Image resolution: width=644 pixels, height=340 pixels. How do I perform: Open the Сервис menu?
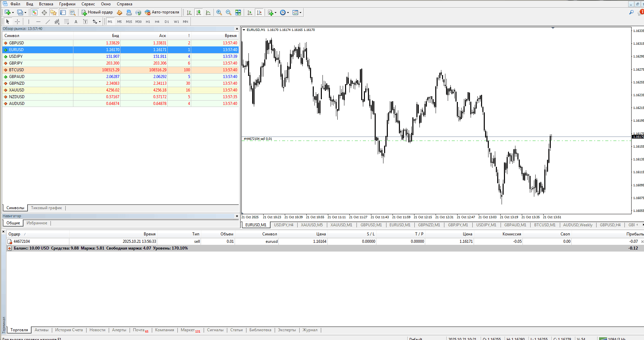click(x=88, y=4)
